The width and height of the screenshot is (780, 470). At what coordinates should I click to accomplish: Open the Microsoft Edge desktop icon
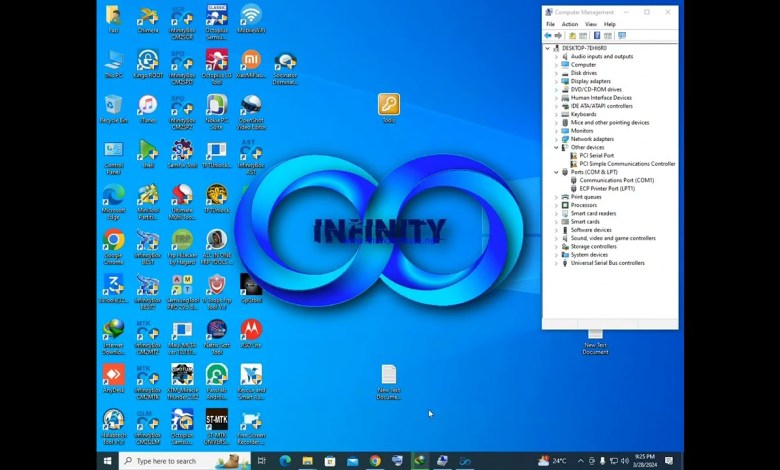point(113,195)
